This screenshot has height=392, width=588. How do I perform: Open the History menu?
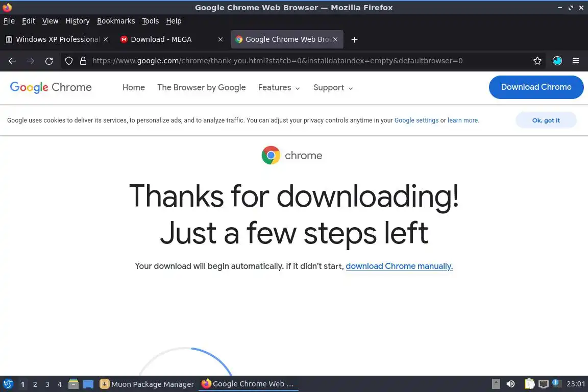coord(78,21)
